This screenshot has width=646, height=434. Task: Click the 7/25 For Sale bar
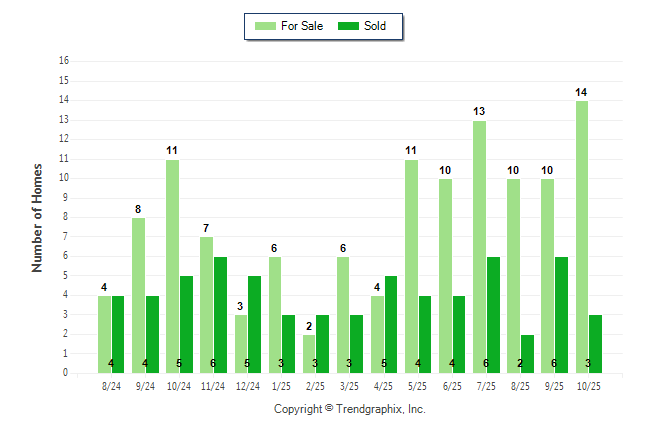[480, 247]
